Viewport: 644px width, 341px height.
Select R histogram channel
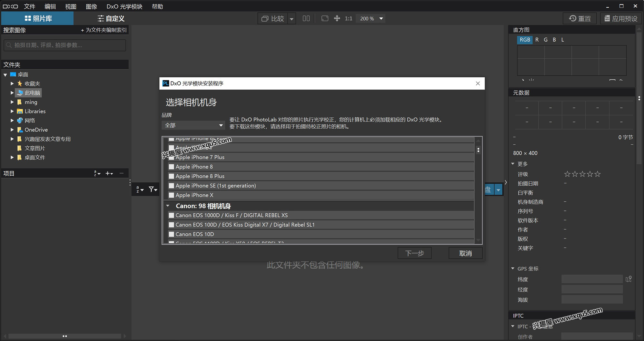click(537, 40)
